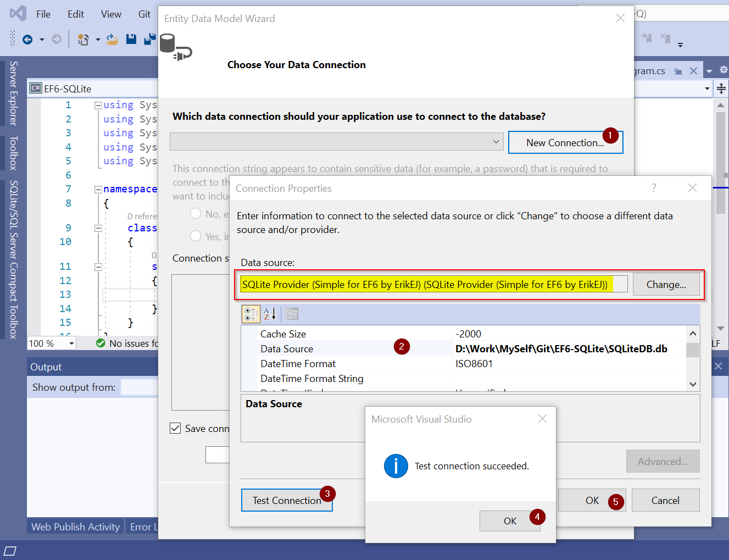Click the Change... data source button
The image size is (729, 560).
tap(666, 285)
